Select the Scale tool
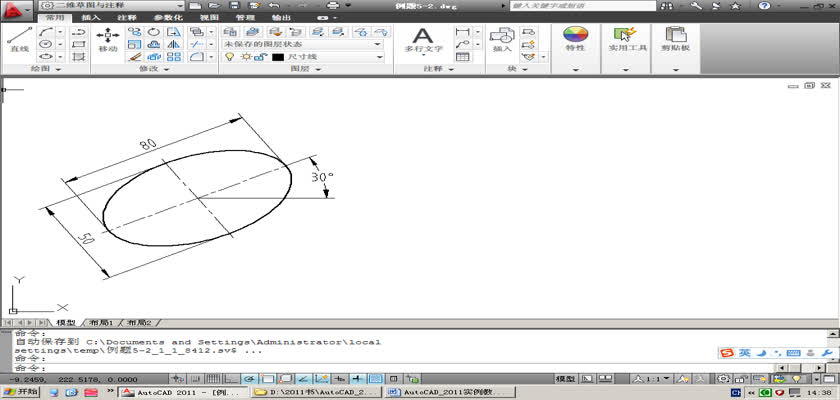The height and width of the screenshot is (400, 840). pyautogui.click(x=134, y=44)
